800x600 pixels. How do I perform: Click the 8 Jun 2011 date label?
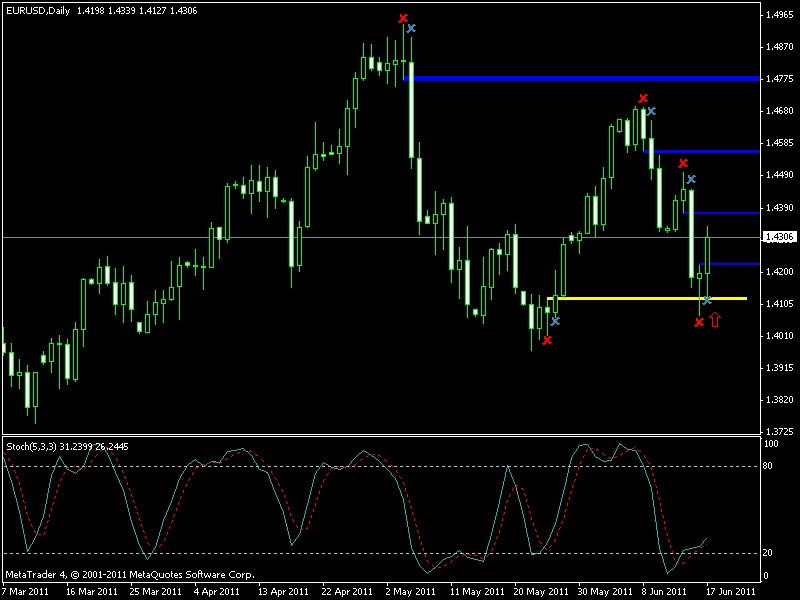(664, 592)
